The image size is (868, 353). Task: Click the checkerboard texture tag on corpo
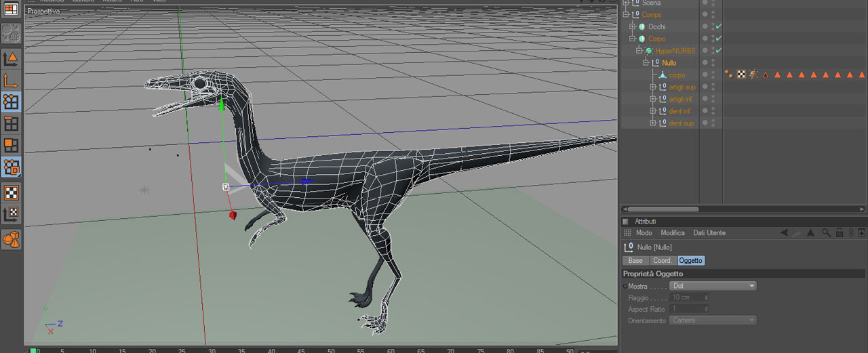pyautogui.click(x=741, y=75)
